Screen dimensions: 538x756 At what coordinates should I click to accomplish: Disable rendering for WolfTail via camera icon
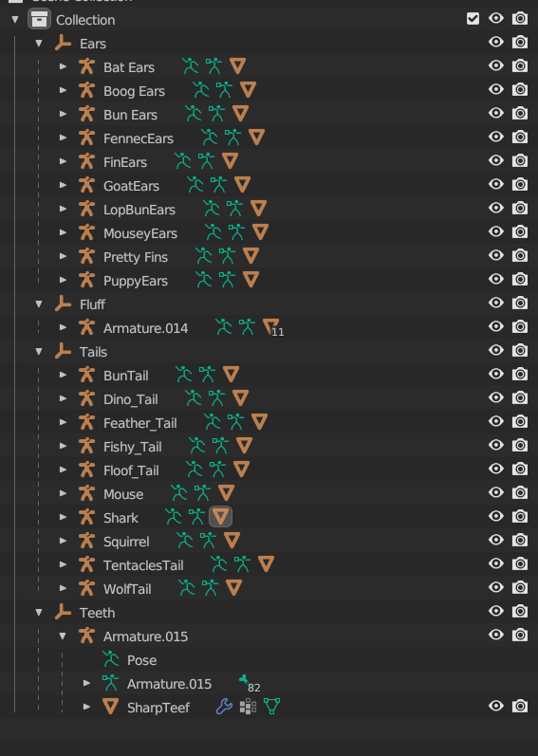click(520, 588)
